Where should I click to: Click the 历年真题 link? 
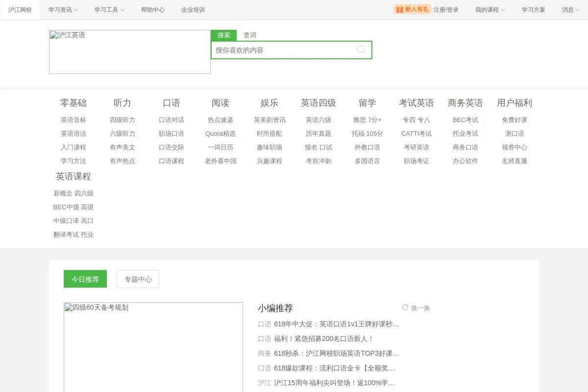318,134
